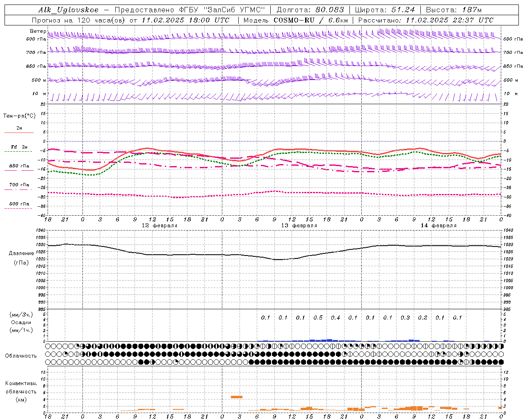Click the orange convective bar near 5 km height
This screenshot has width=525, height=420.
pyautogui.click(x=237, y=397)
